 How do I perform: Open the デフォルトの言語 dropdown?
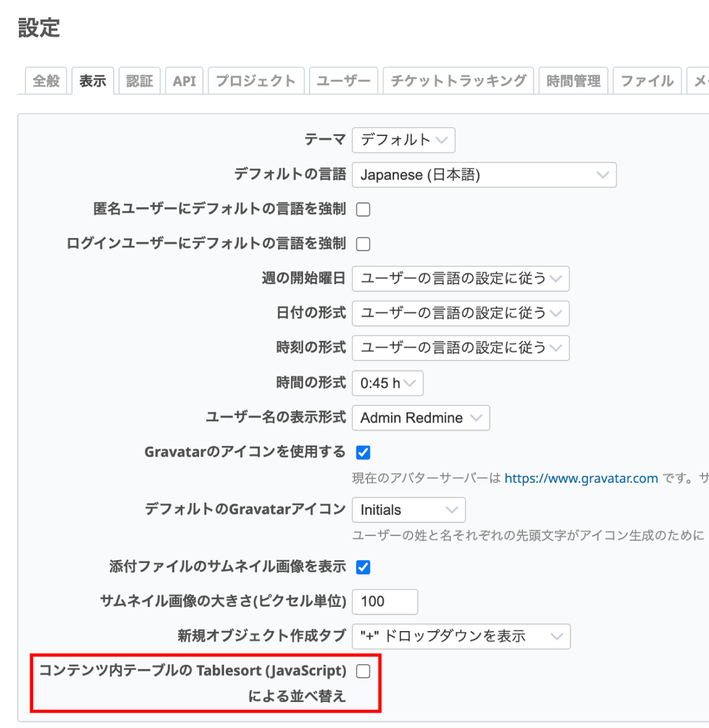483,175
